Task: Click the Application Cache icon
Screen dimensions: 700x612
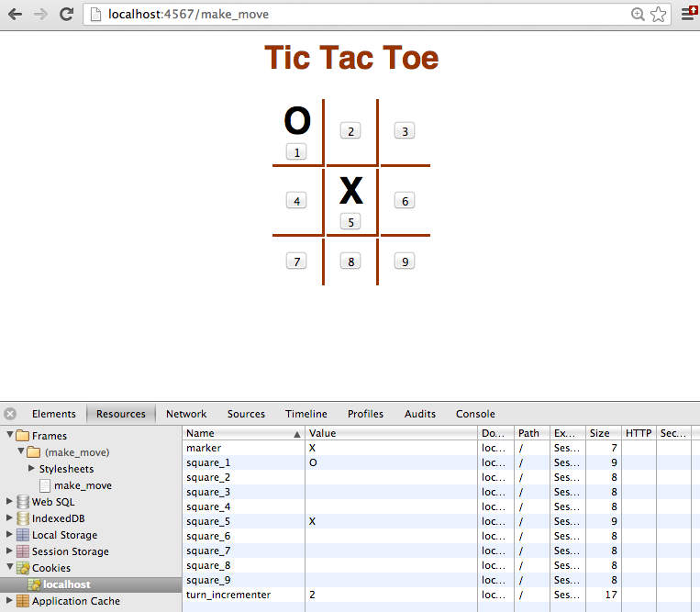Action: click(23, 601)
